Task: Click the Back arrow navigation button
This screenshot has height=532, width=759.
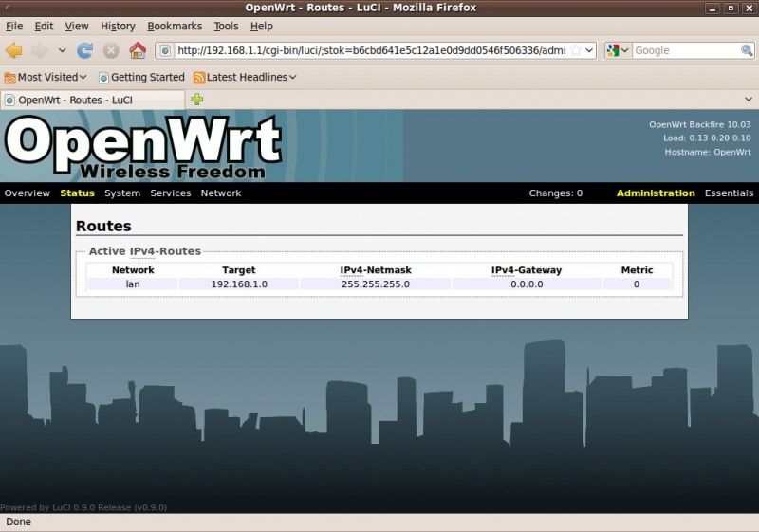Action: click(x=13, y=50)
